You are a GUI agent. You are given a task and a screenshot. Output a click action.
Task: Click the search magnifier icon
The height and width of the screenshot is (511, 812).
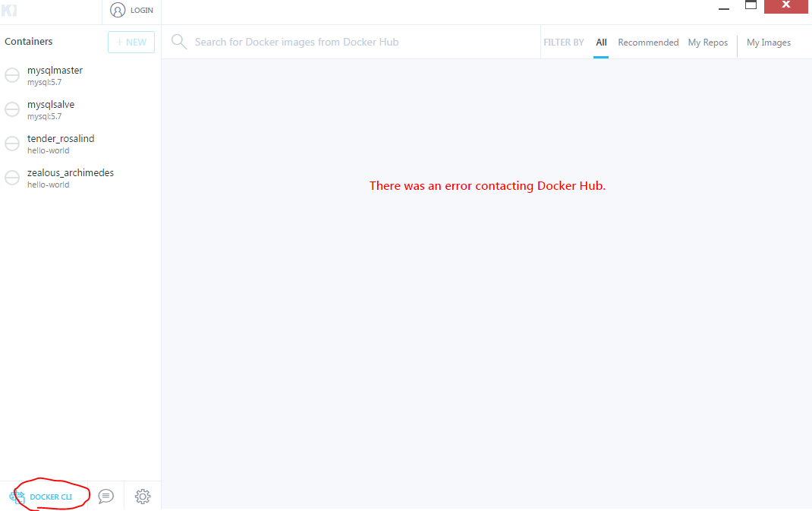(x=178, y=42)
